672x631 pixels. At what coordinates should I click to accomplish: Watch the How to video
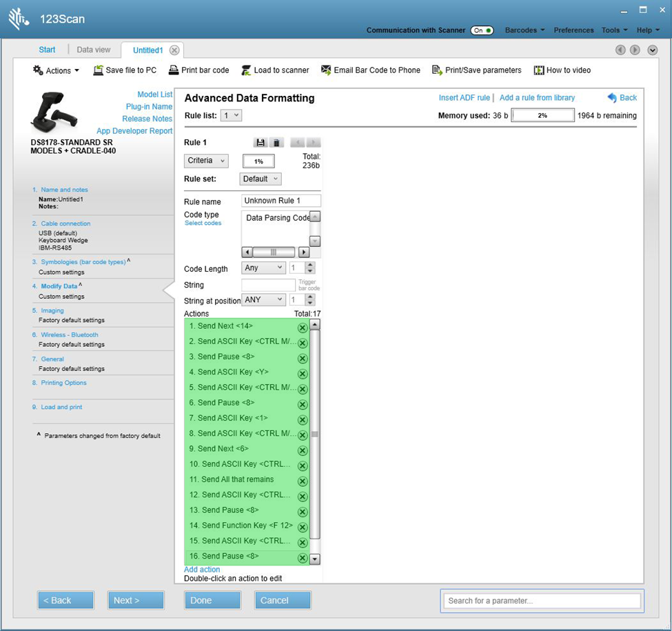pos(568,70)
